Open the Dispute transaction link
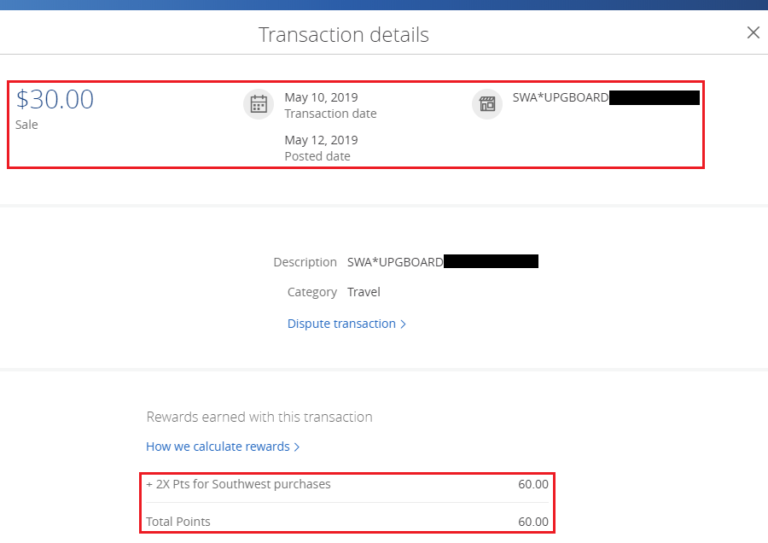 click(341, 324)
